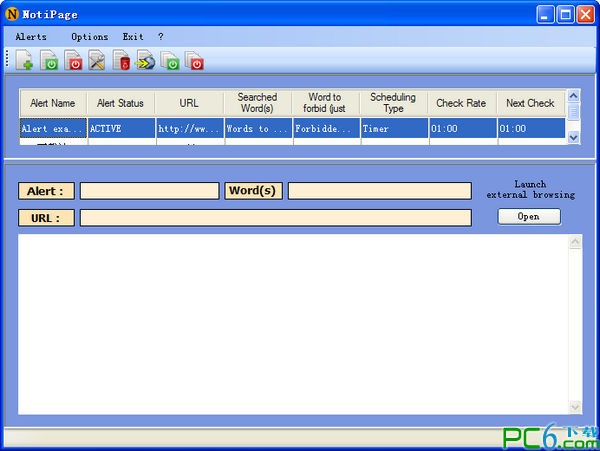The width and height of the screenshot is (600, 451).
Task: Choose the Exit menu item
Action: point(133,37)
